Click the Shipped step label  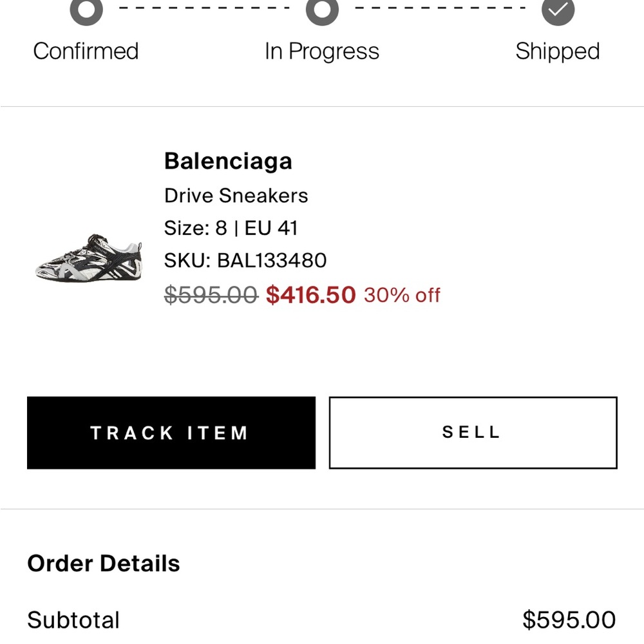[558, 52]
